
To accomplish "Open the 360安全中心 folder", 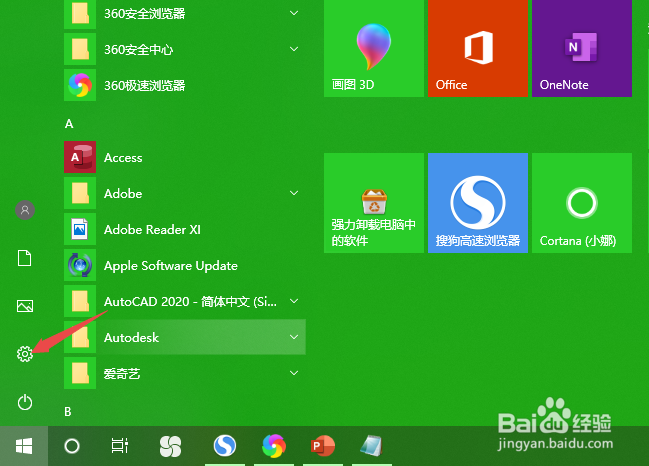I will [185, 49].
